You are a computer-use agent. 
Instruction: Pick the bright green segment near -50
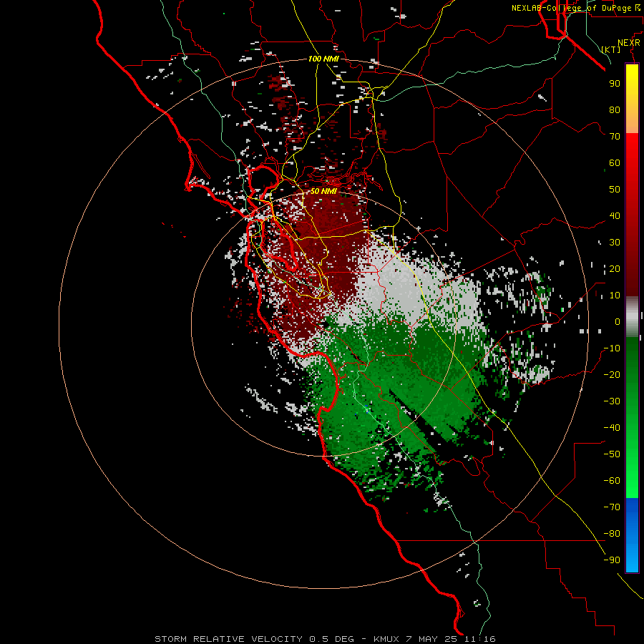point(632,456)
